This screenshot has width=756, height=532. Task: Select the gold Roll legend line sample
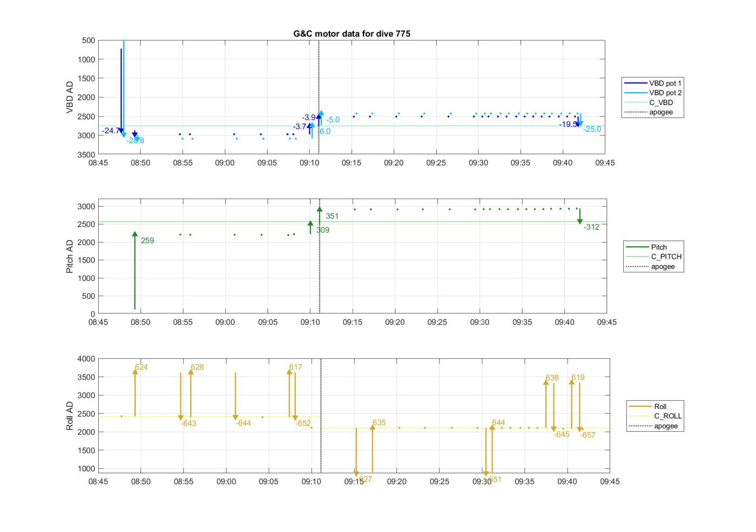640,406
